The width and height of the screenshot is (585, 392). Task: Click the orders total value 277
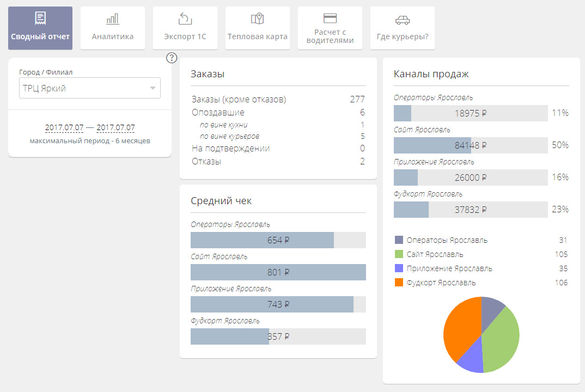tap(357, 99)
